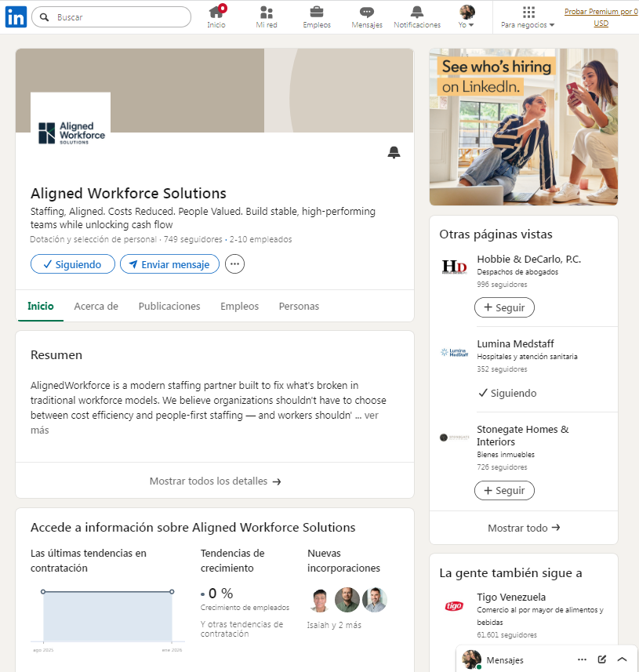Click Despachos de abogados text

pyautogui.click(x=517, y=272)
